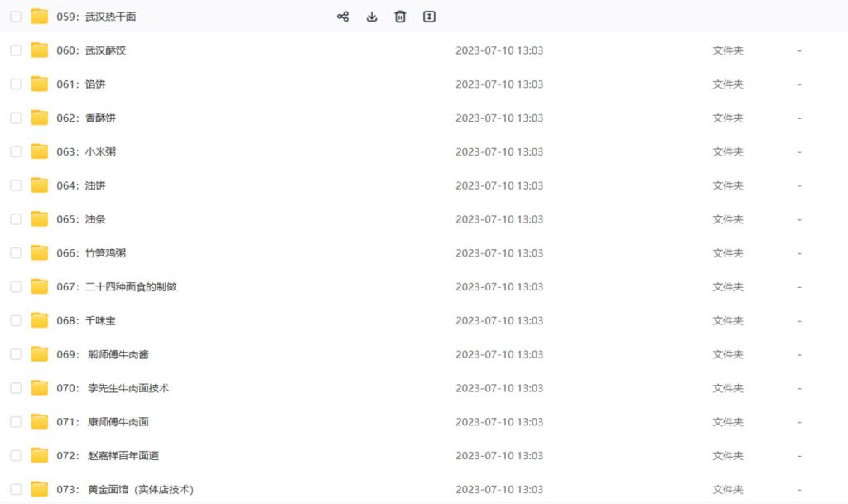
Task: Click the folder icon beside 065 油条
Action: tap(40, 218)
